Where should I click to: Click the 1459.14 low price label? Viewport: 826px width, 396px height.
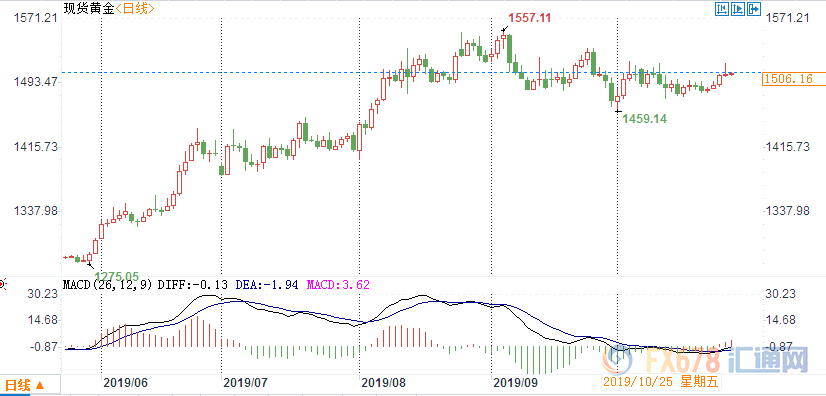[x=645, y=119]
